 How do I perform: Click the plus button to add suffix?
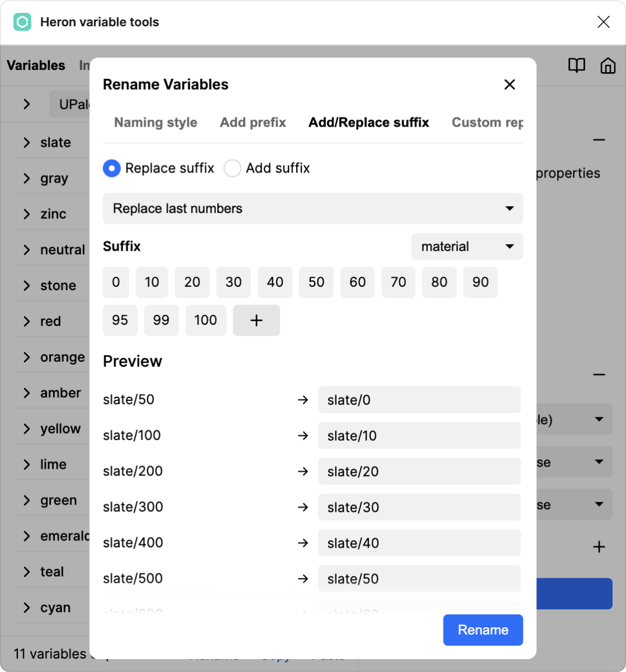tap(256, 320)
